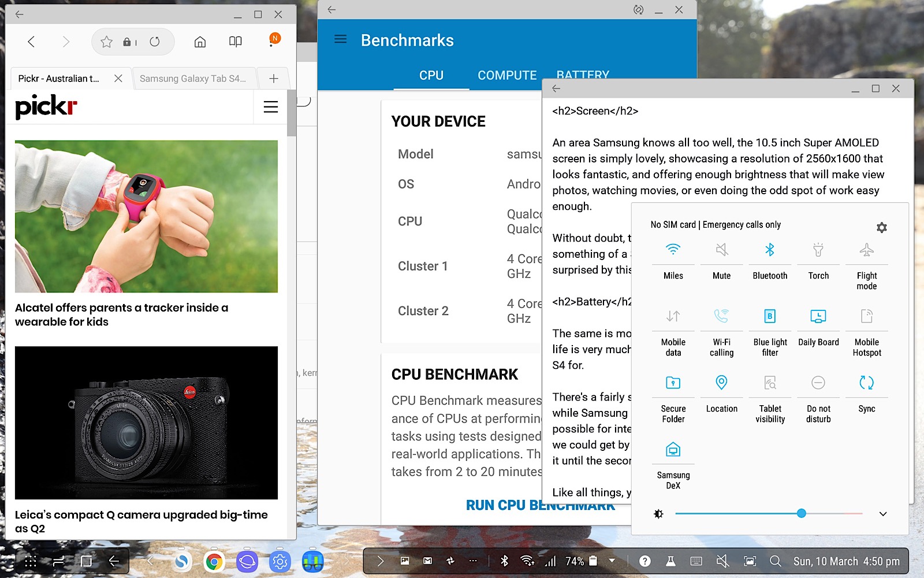This screenshot has width=924, height=578.
Task: Open the kids smartwatch article image
Action: click(146, 216)
